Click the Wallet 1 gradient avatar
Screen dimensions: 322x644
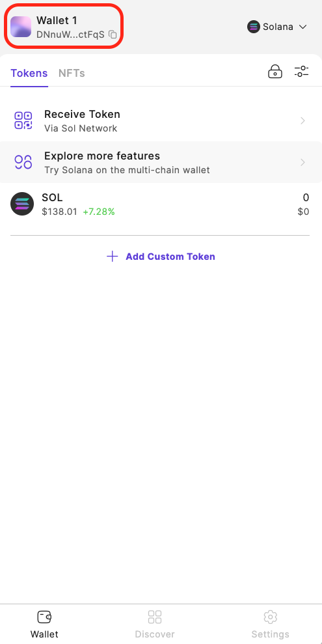pyautogui.click(x=21, y=27)
